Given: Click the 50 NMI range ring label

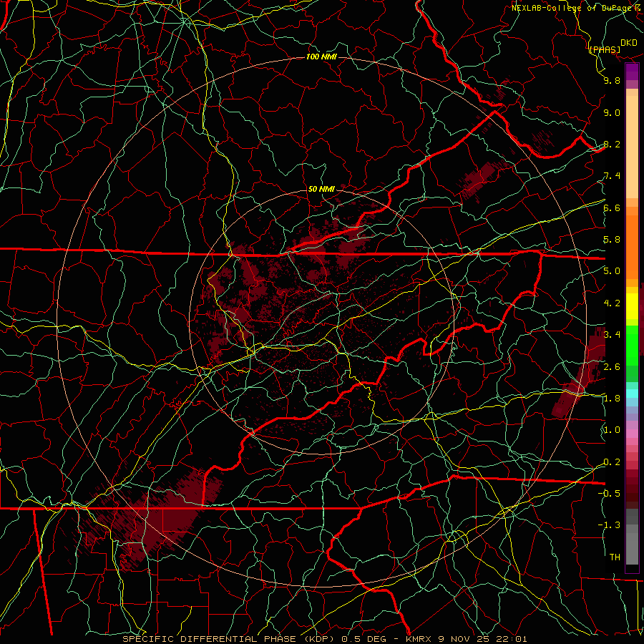Looking at the screenshot, I should pyautogui.click(x=321, y=189).
